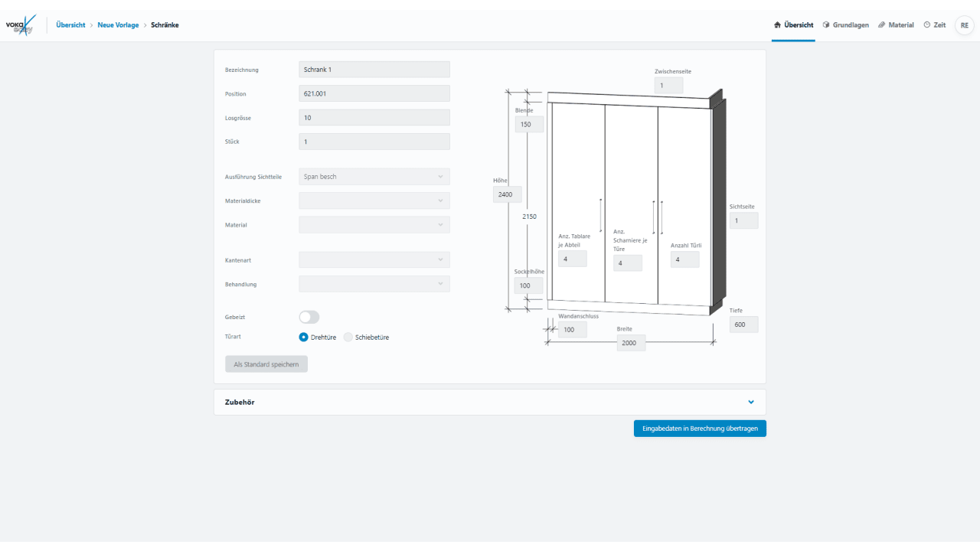Open the Material tab

click(896, 25)
